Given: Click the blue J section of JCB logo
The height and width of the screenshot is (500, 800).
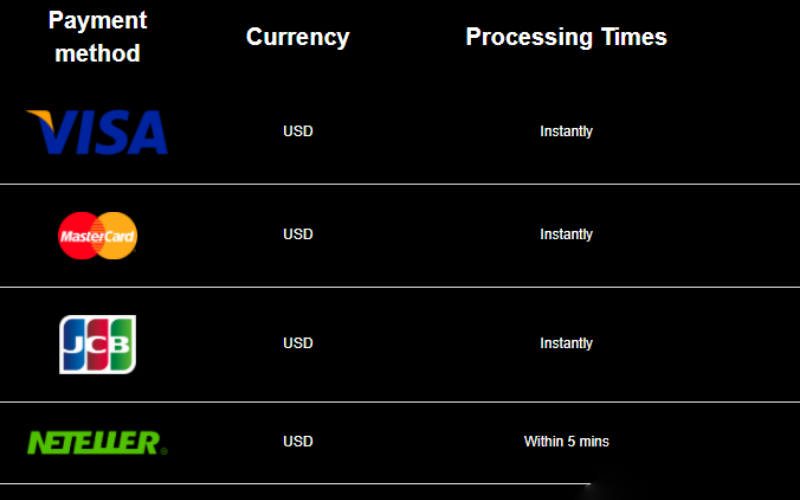Looking at the screenshot, I should point(73,344).
